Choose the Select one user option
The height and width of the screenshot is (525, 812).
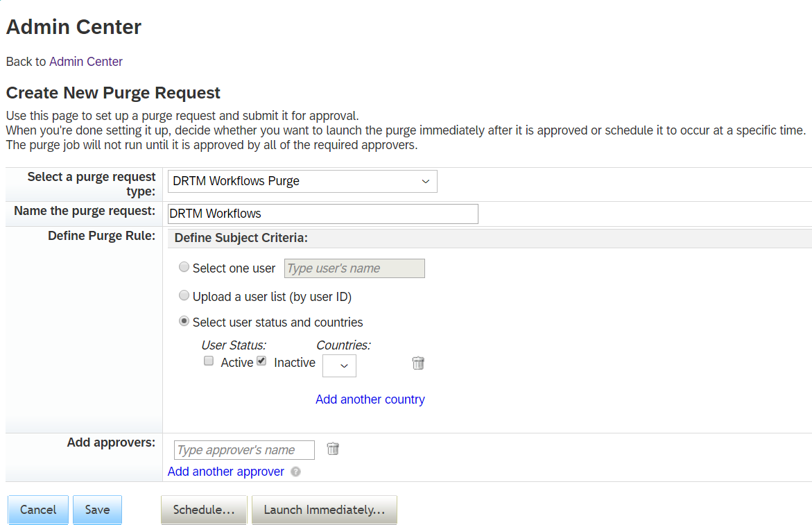point(184,267)
